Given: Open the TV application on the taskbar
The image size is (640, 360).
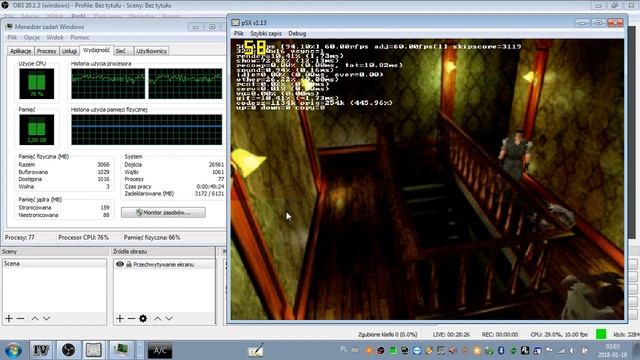Looking at the screenshot, I should point(41,350).
